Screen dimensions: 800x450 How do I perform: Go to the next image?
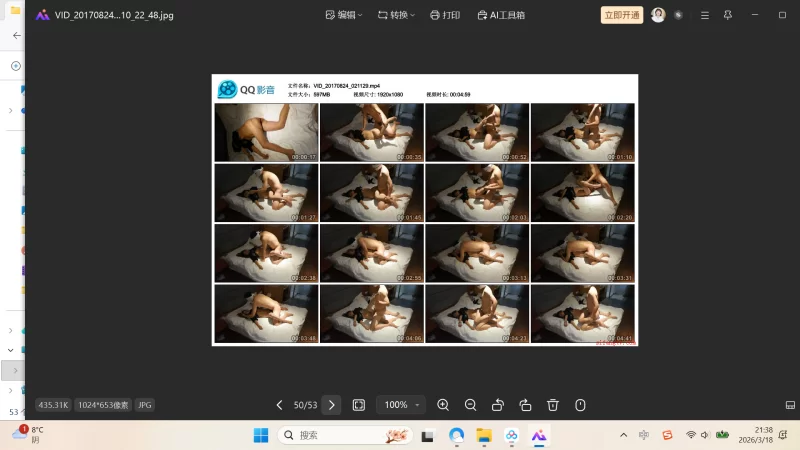click(x=332, y=405)
